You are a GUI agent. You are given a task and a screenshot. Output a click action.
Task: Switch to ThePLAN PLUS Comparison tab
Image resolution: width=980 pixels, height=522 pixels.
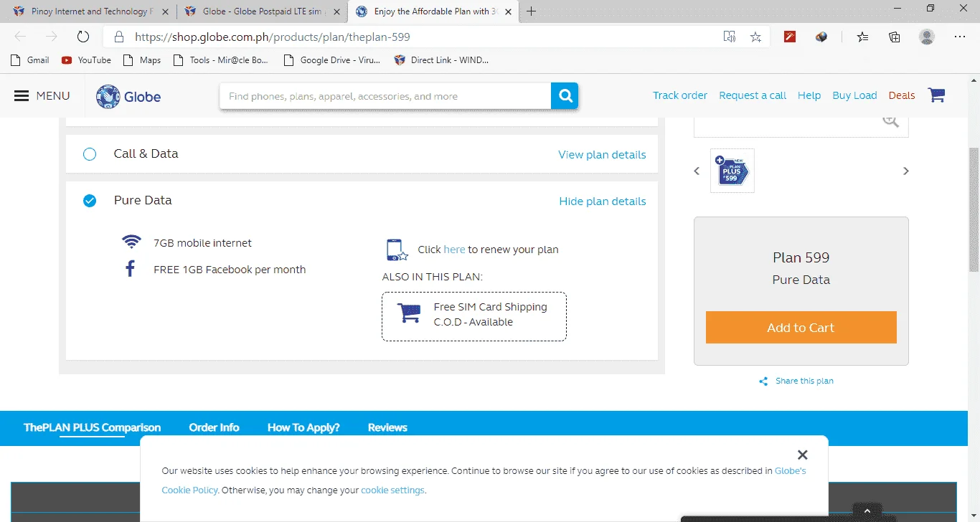coord(92,427)
